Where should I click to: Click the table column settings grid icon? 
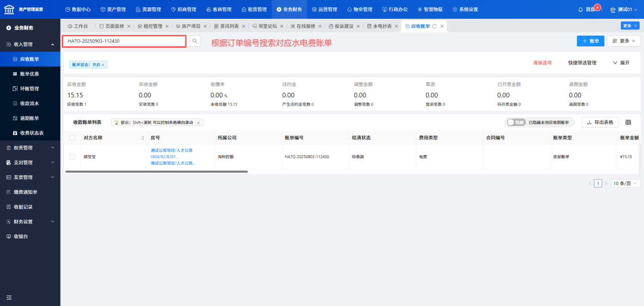628,122
